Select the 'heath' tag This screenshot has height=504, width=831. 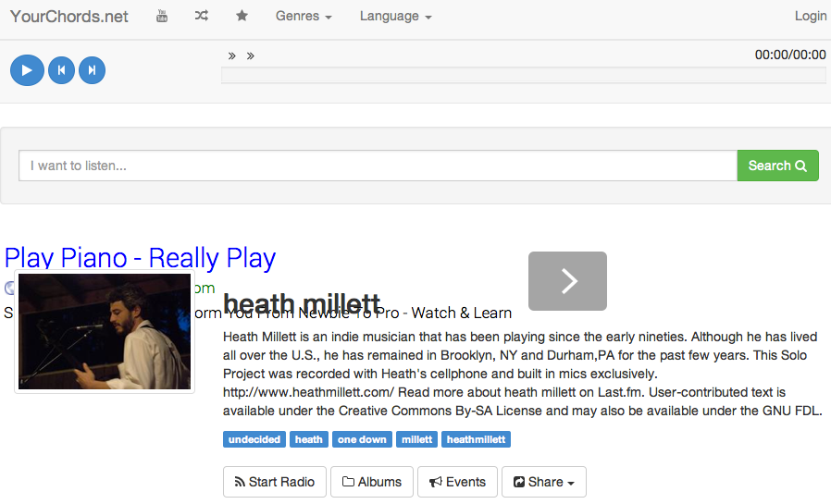(309, 439)
